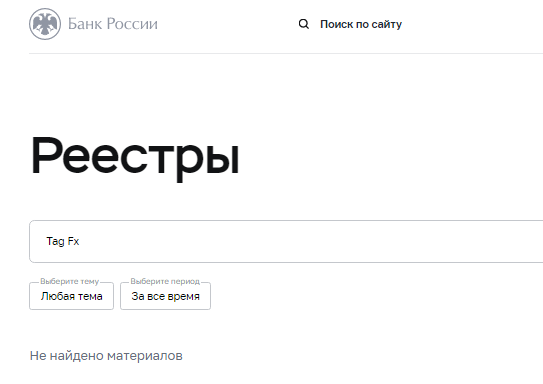Viewport: 543px width, 384px height.
Task: Click the 'Выберите период' field label
Action: [165, 281]
